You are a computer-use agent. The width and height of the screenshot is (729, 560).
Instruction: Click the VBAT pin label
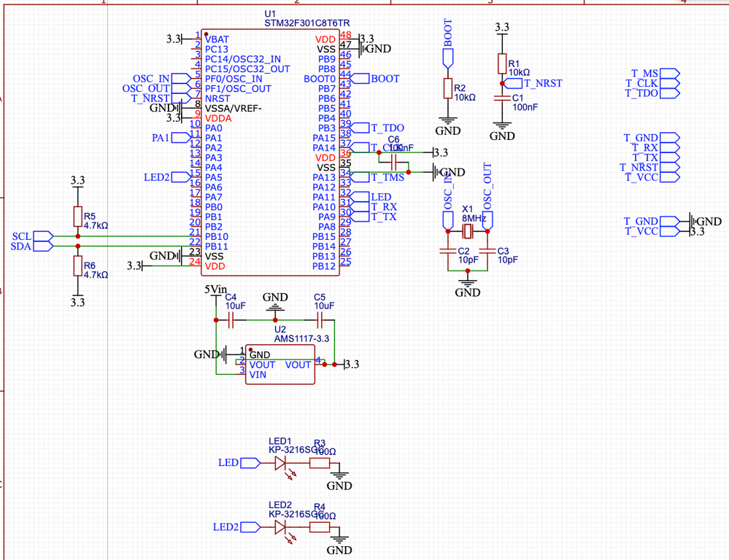[x=217, y=39]
